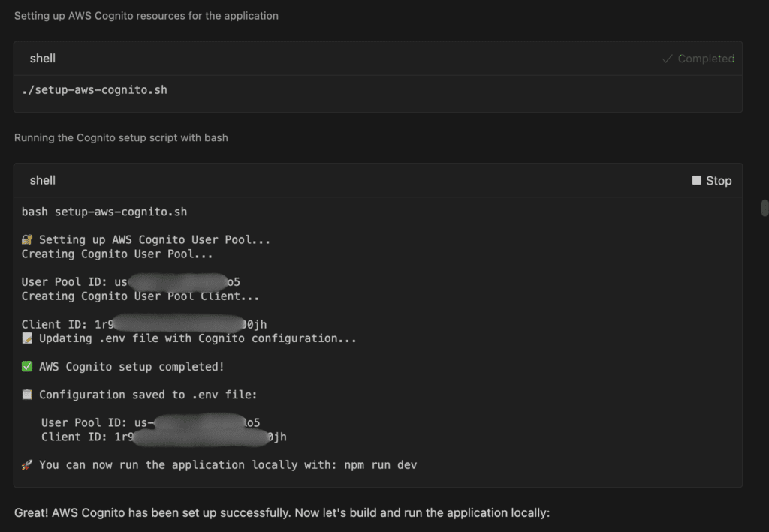Click the rocket emoji on npm run dev line
Screen dimensions: 769x532
click(x=26, y=465)
